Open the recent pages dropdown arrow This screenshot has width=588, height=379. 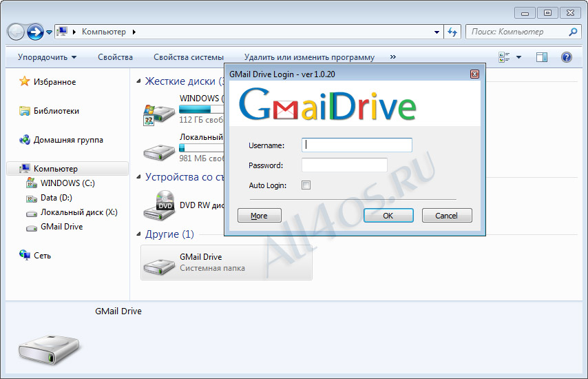pos(49,32)
